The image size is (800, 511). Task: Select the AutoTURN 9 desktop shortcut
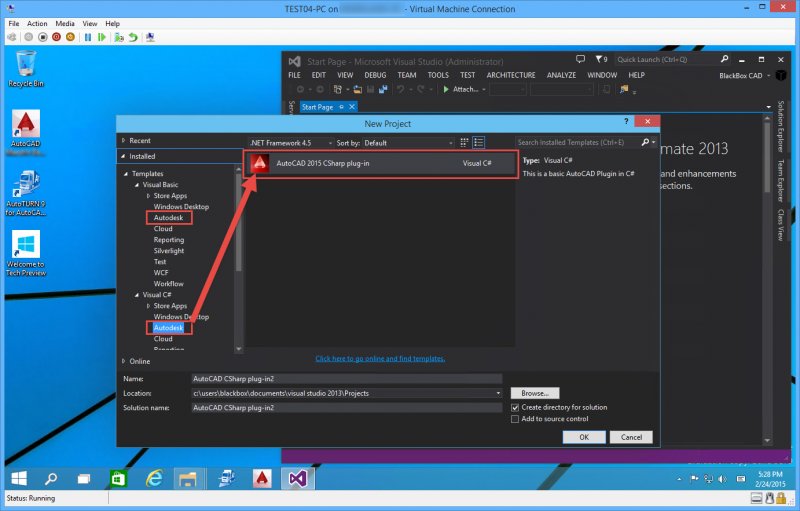26,194
